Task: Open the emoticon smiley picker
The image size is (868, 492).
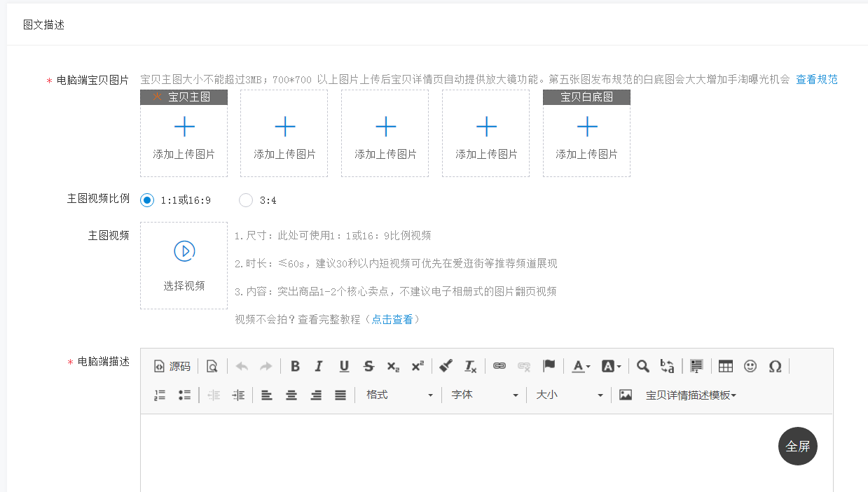Action: click(x=750, y=366)
